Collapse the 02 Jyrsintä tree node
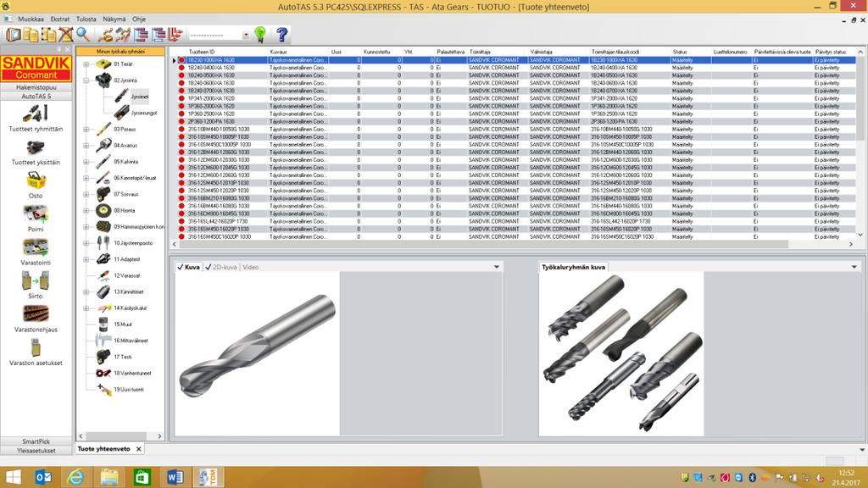The height and width of the screenshot is (488, 868). click(86, 80)
